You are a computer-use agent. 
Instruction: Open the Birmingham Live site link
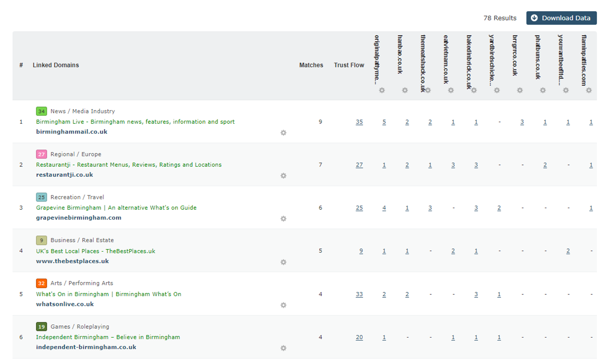point(135,122)
